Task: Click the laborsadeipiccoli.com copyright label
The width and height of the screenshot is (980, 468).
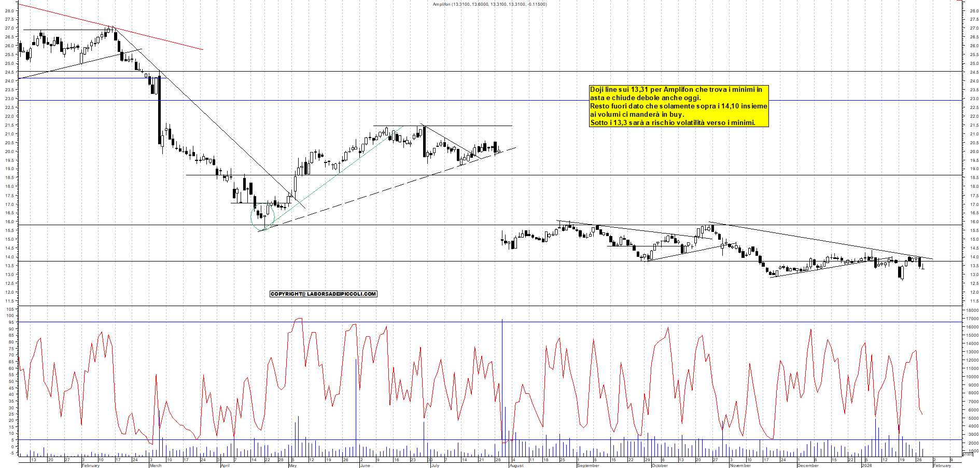Action: (323, 294)
